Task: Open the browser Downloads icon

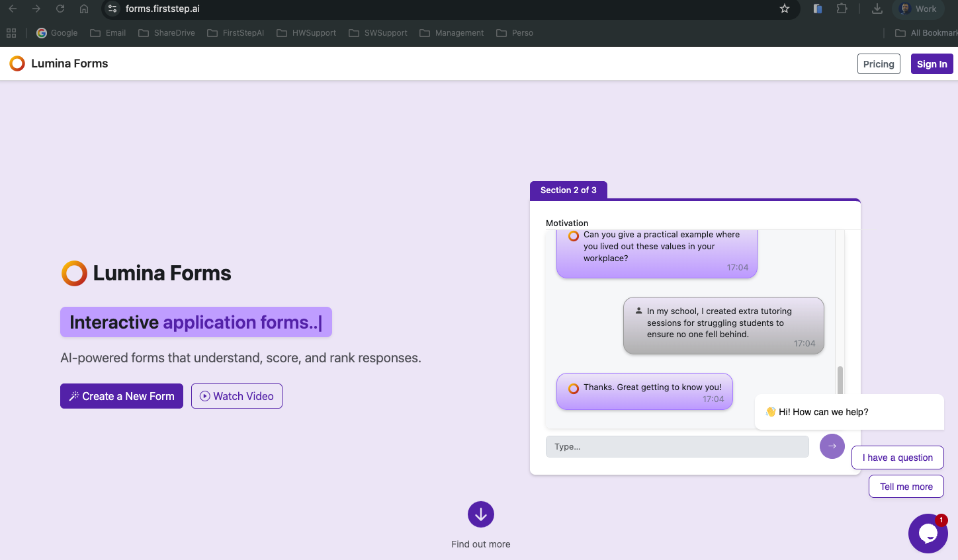Action: click(877, 9)
